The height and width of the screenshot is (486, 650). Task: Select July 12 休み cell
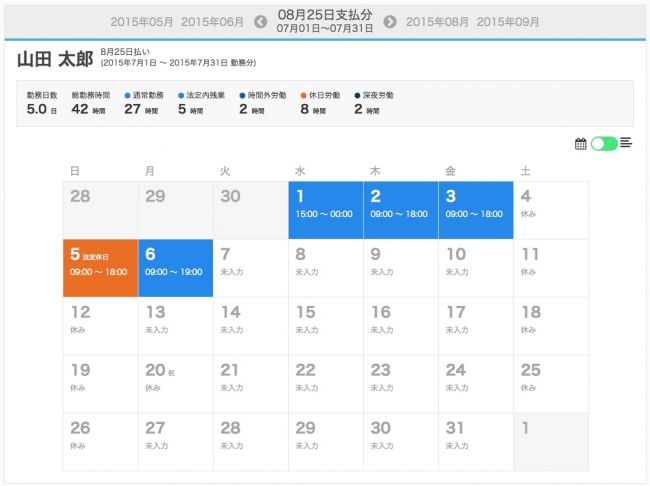pos(100,326)
